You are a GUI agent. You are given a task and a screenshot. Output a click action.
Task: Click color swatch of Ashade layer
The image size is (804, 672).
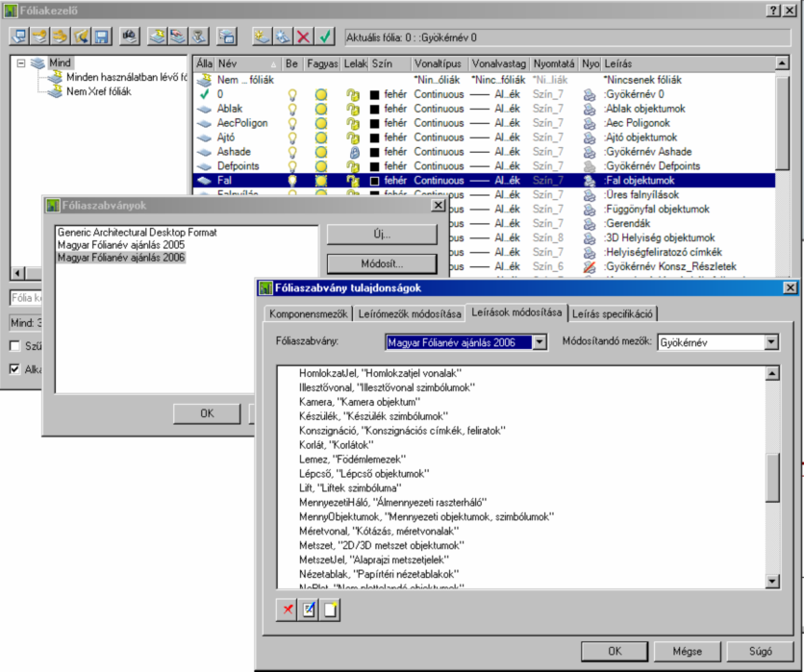(x=375, y=152)
